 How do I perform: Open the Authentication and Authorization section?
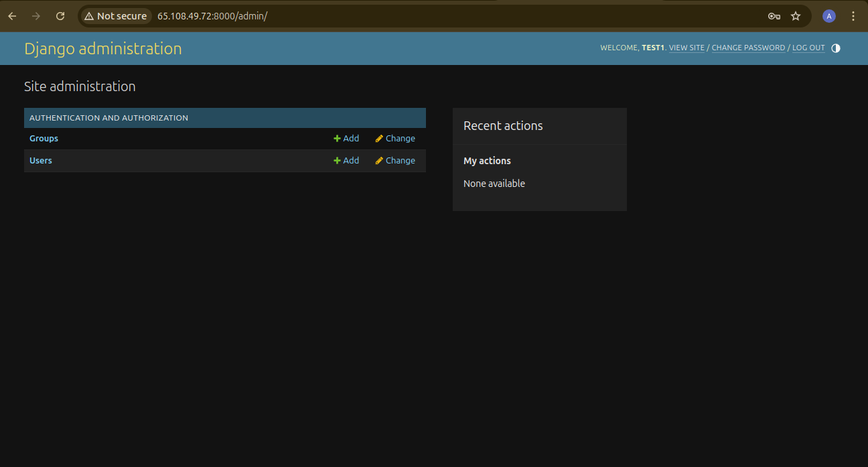[x=108, y=118]
